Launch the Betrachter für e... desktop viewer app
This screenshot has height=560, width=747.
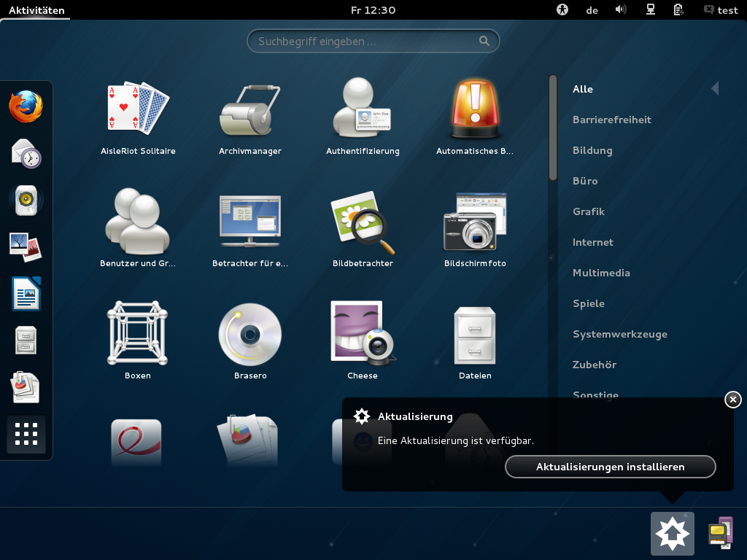(x=250, y=228)
